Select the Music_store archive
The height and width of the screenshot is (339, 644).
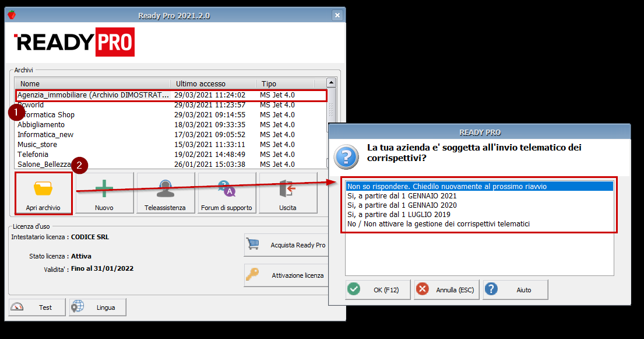pos(170,144)
